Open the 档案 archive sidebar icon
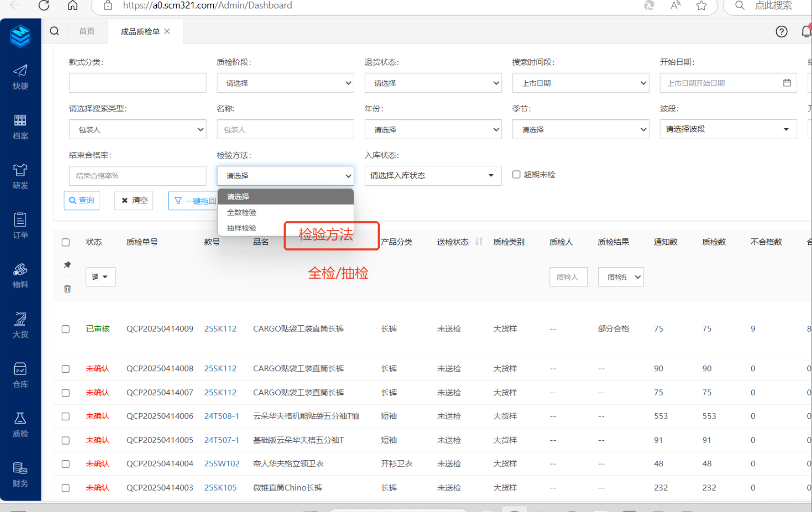 [x=20, y=126]
